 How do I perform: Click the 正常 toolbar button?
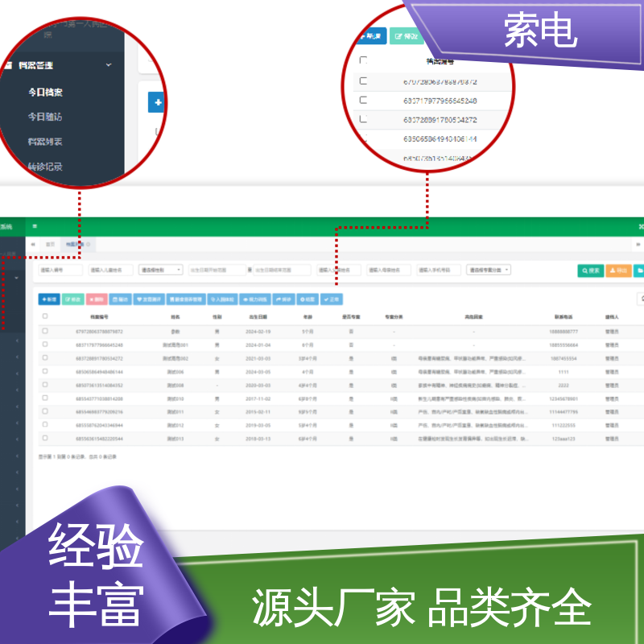[332, 299]
